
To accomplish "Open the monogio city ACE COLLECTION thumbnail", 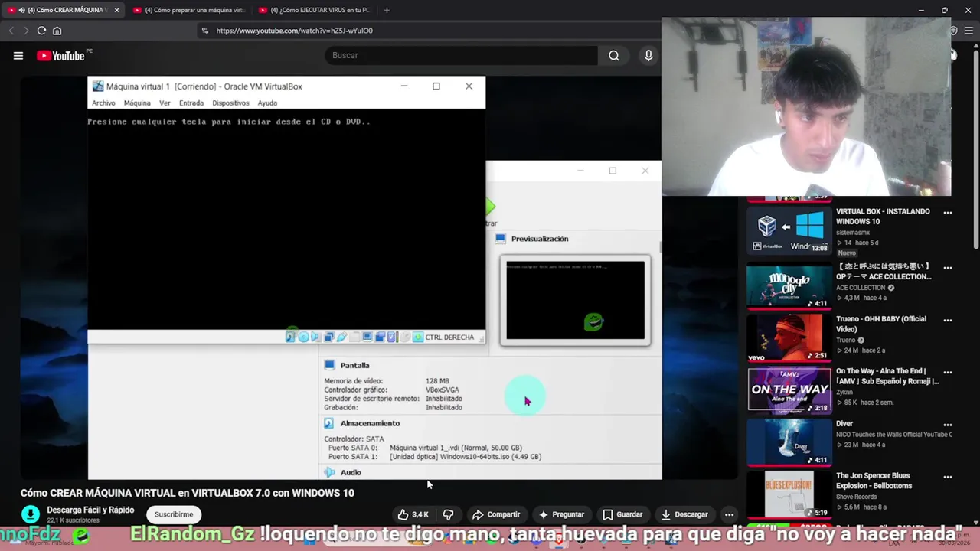I will point(789,285).
